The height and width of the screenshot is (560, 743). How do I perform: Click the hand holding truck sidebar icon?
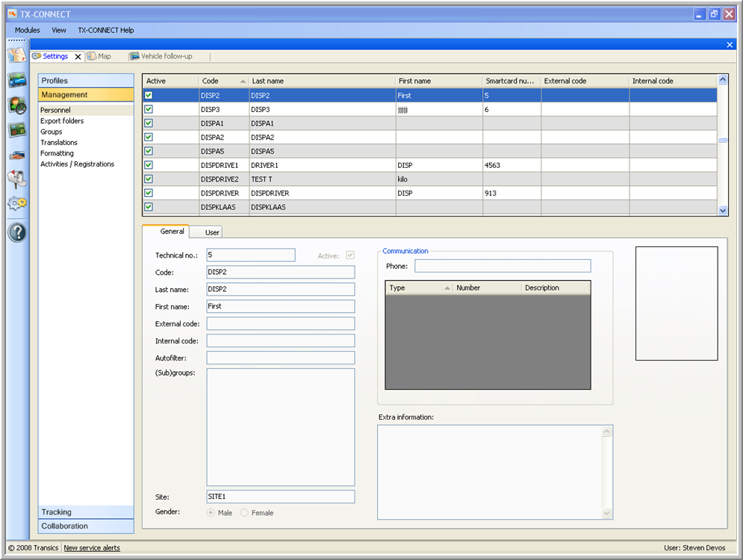coord(16,155)
